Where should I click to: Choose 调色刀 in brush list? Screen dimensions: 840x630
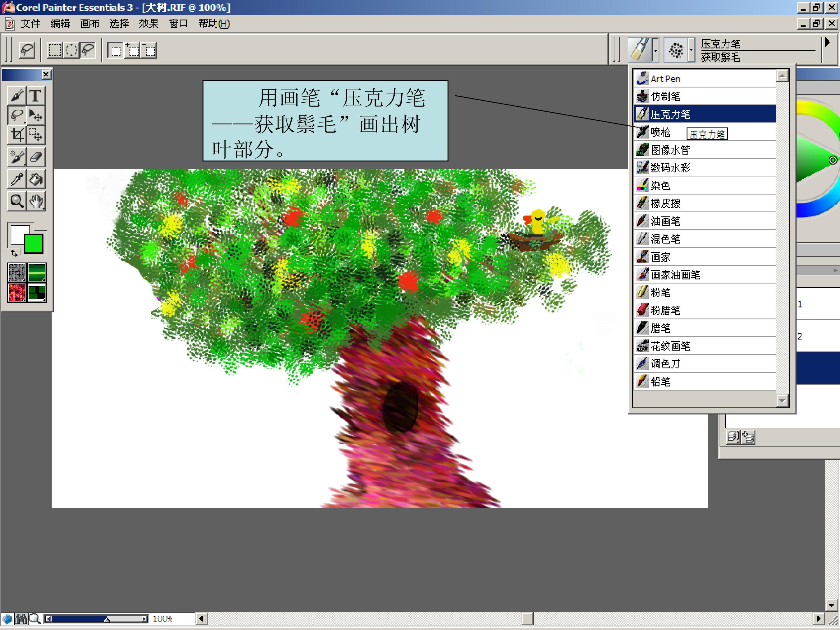click(x=705, y=364)
